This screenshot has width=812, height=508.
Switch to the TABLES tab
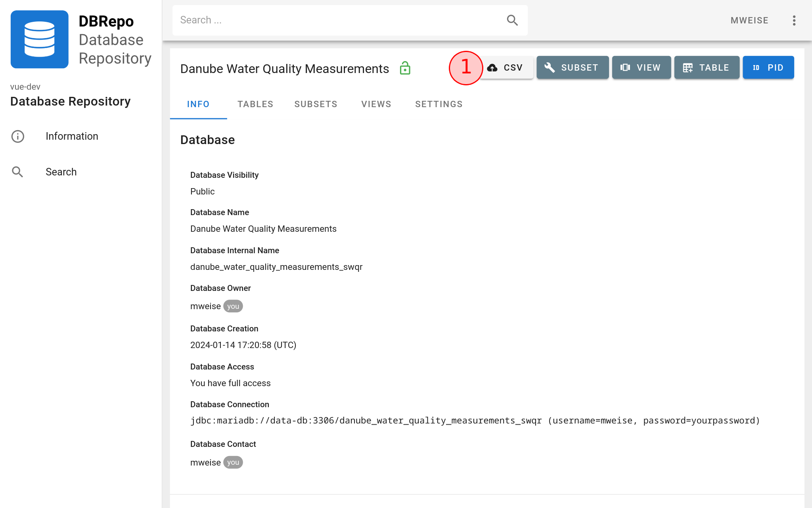[255, 104]
